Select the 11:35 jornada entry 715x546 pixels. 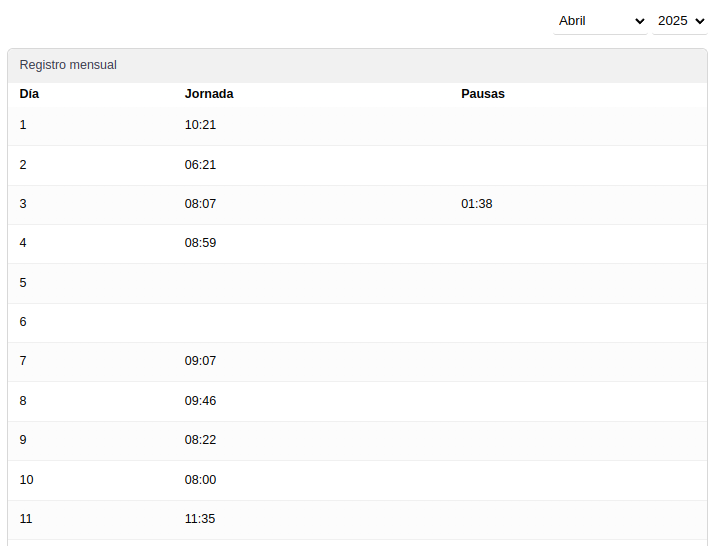200,519
